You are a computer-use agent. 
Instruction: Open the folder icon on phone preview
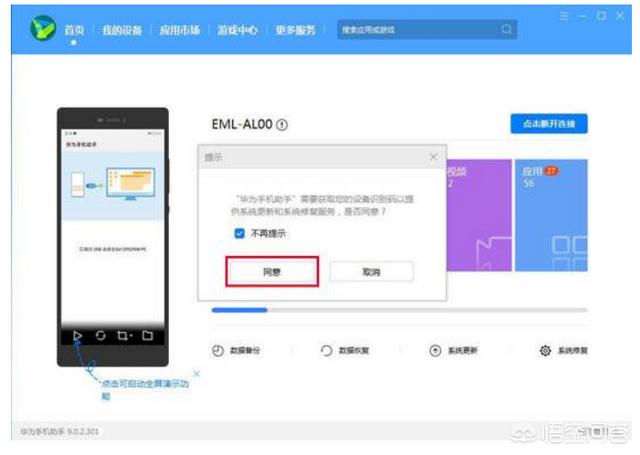pyautogui.click(x=147, y=335)
